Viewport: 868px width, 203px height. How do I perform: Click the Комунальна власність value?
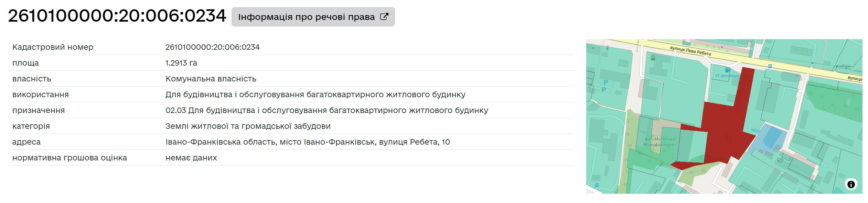pos(211,79)
